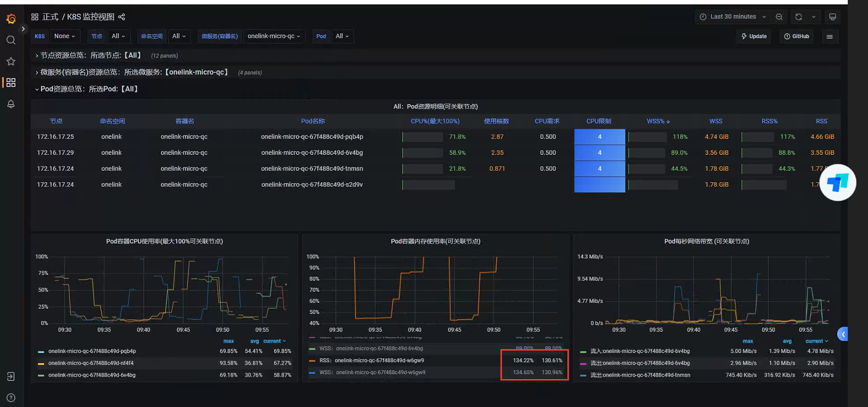Viewport: 868px width, 407px height.
Task: Open Pod容器内存使用率 panel title menu
Action: point(435,241)
